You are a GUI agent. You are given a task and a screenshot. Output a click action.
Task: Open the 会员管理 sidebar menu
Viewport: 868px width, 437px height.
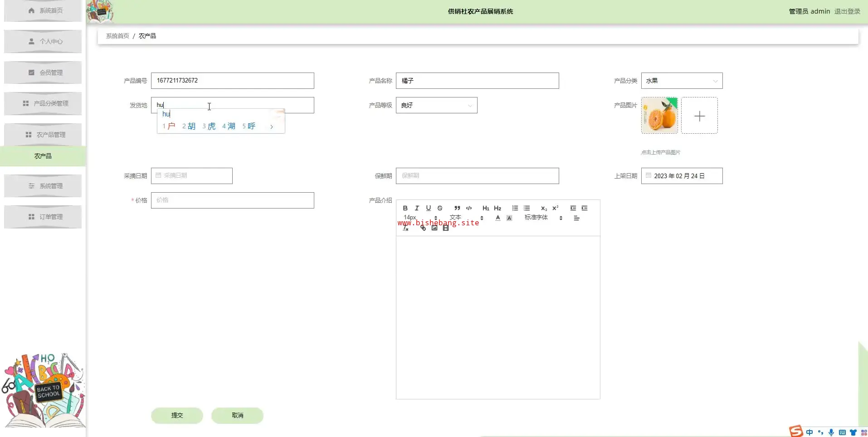pos(43,73)
